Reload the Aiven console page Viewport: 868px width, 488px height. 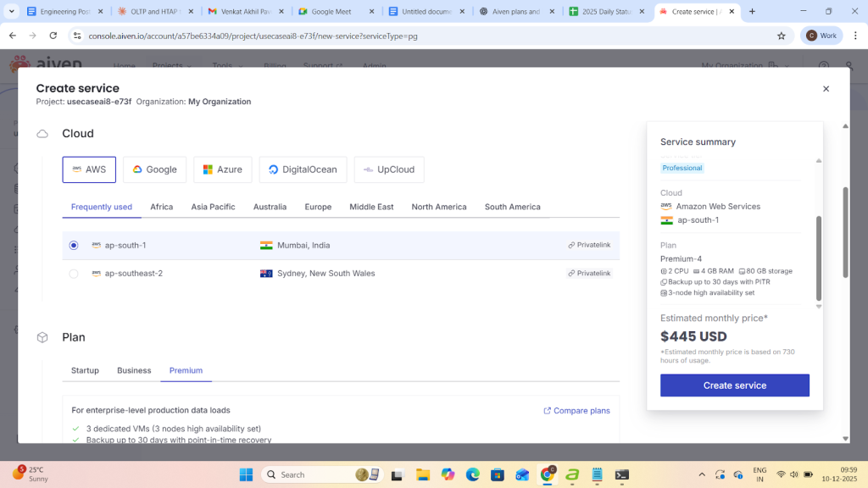[53, 36]
